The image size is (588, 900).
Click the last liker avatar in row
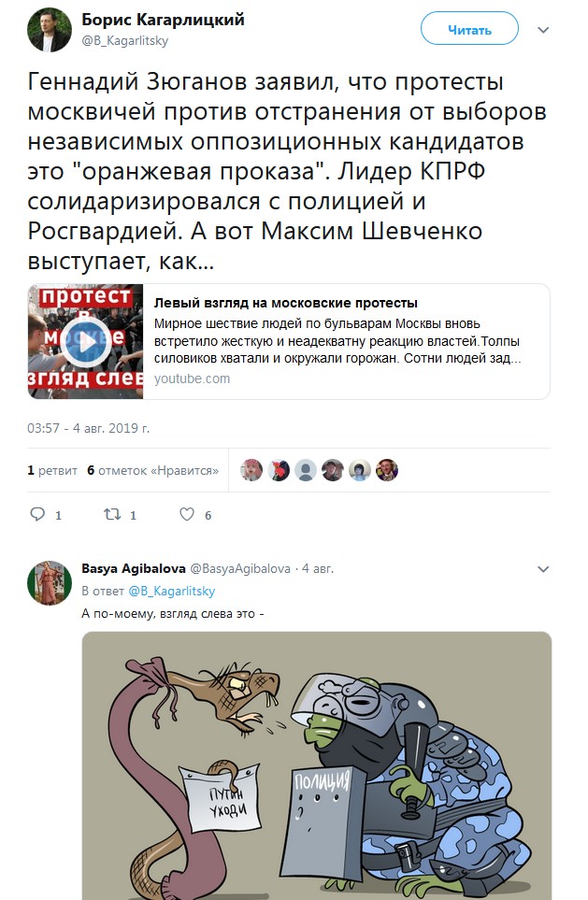[386, 470]
